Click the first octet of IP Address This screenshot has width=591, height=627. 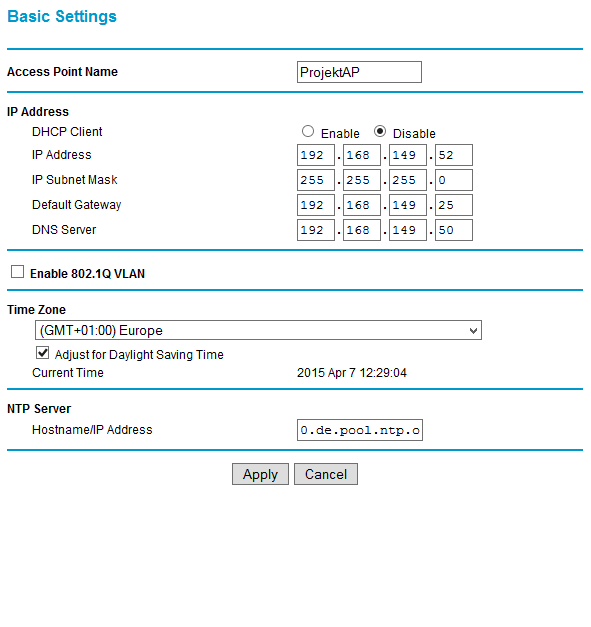316,155
